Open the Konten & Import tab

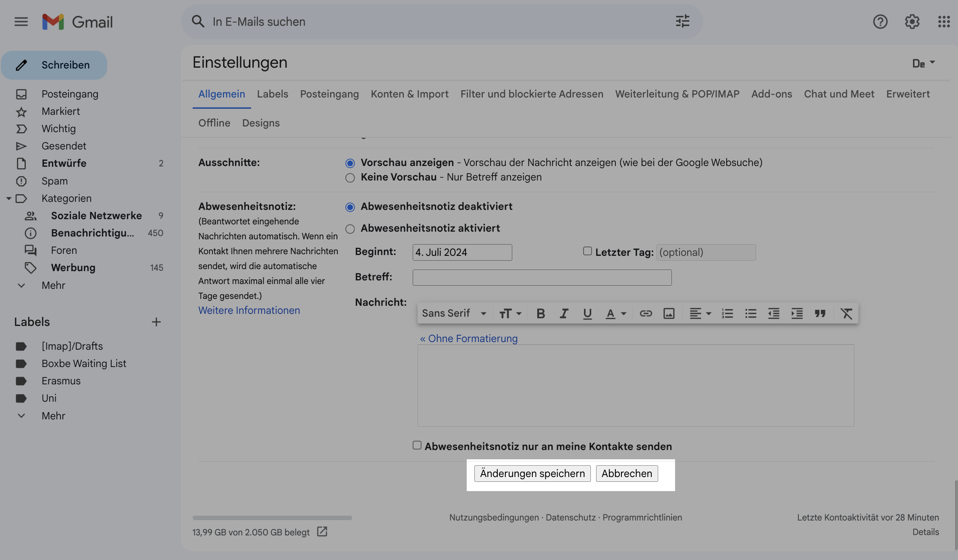click(x=409, y=94)
